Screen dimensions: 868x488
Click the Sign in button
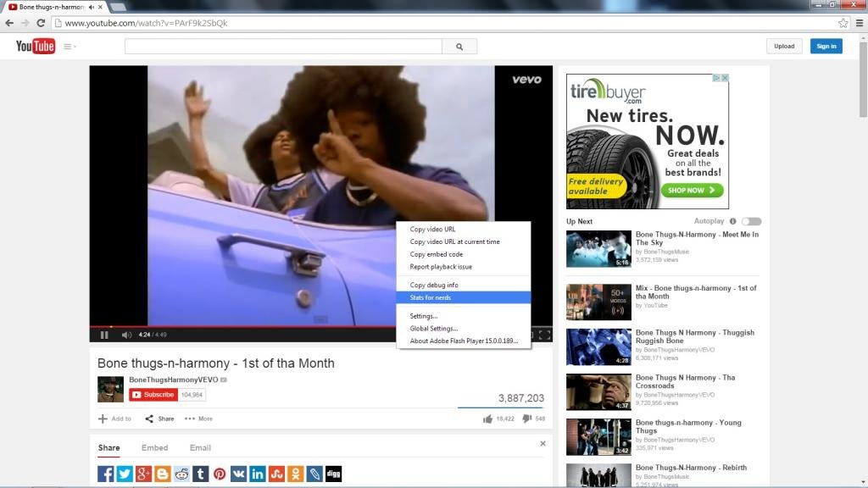826,47
